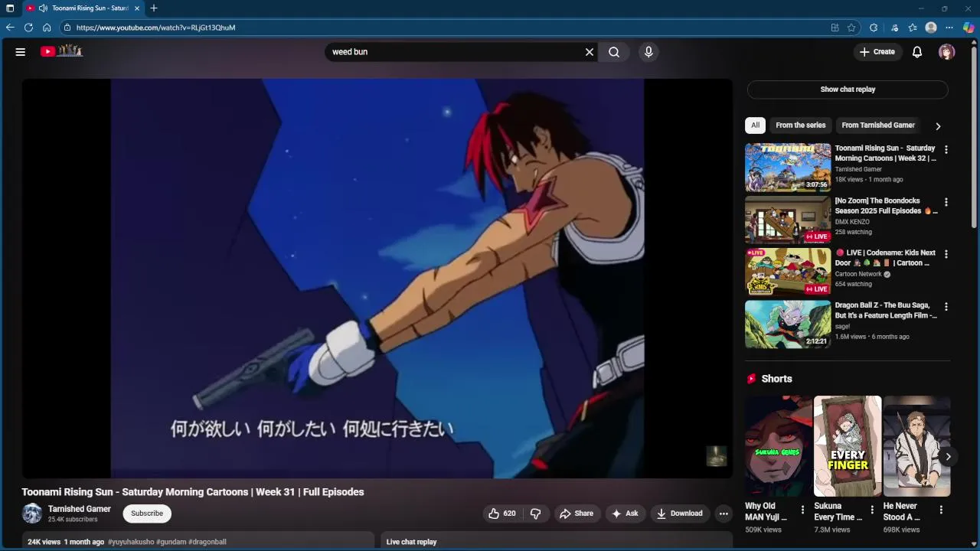Open more actions ellipsis under video
The height and width of the screenshot is (551, 980).
click(x=724, y=514)
